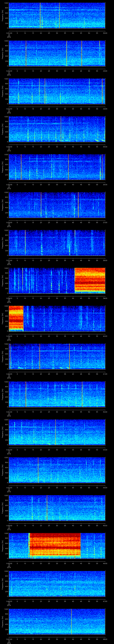Click the spectrogram plot starting at 9:34:00

57,129
